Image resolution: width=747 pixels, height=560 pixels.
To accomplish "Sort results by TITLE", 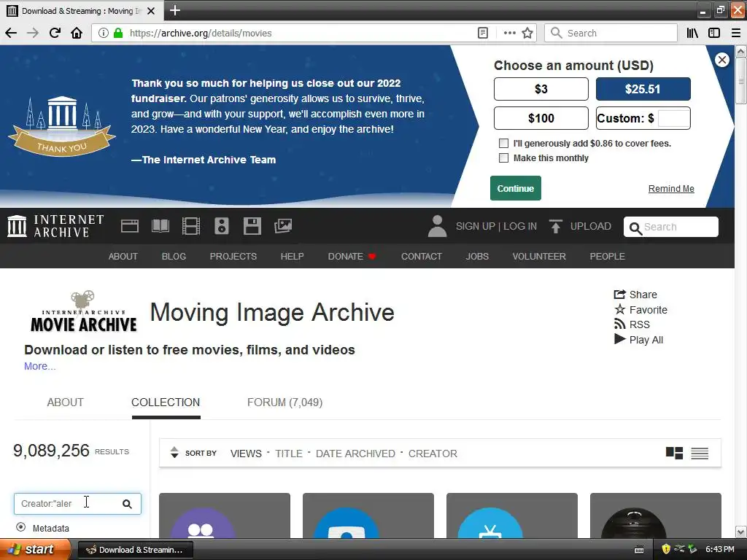I will (289, 454).
